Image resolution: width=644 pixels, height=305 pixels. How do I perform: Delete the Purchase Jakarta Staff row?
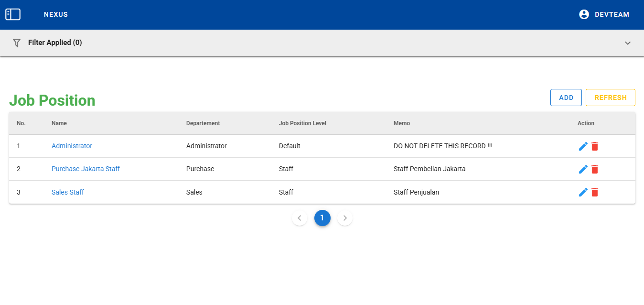595,169
